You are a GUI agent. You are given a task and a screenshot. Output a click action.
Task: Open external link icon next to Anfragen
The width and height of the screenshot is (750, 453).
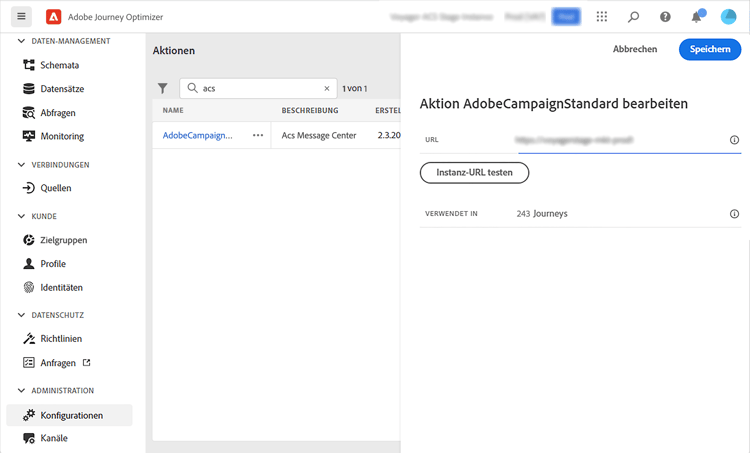(x=87, y=363)
